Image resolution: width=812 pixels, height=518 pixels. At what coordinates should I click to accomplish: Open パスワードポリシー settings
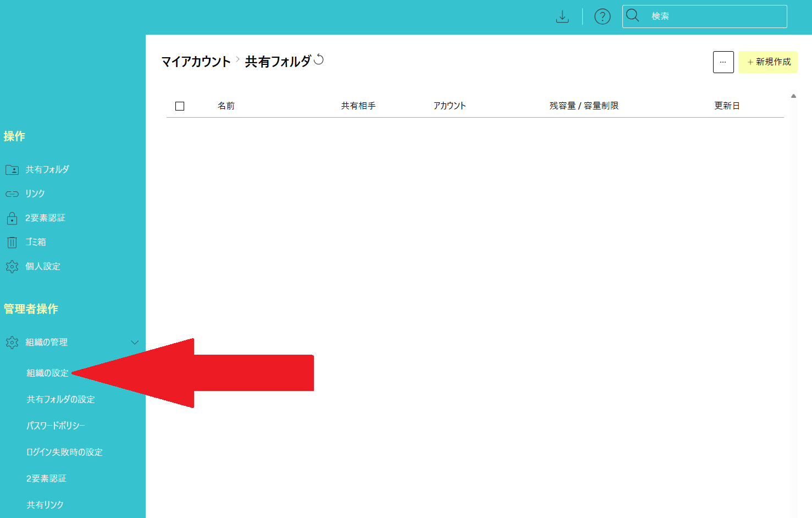pos(56,426)
